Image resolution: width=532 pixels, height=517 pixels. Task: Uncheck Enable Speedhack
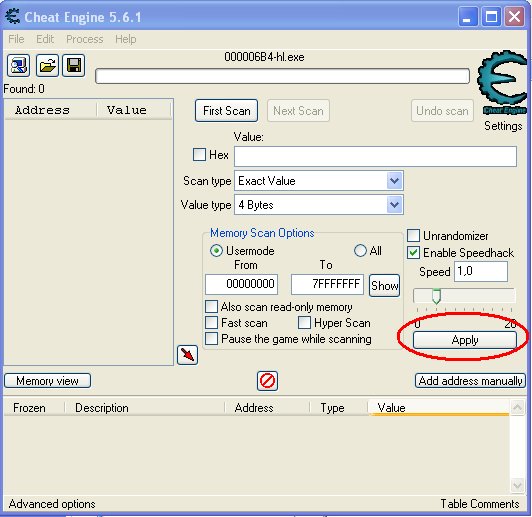point(413,253)
